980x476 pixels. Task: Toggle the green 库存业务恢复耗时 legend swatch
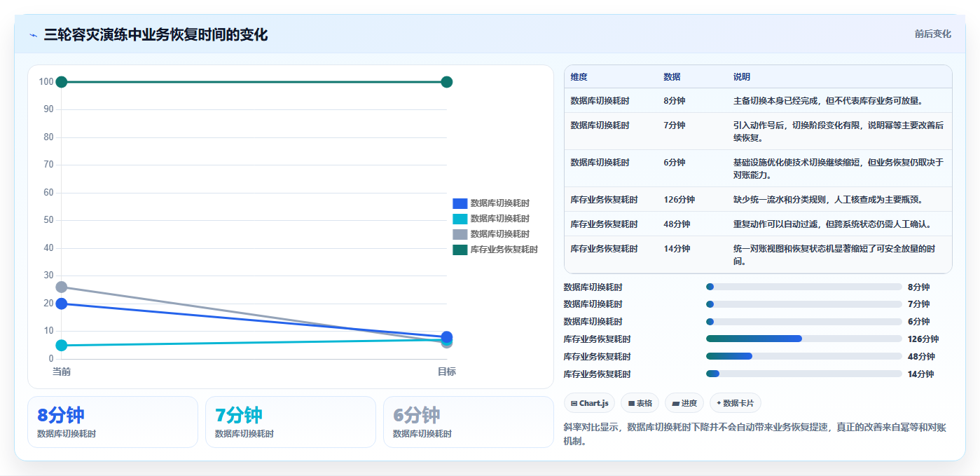coord(460,250)
